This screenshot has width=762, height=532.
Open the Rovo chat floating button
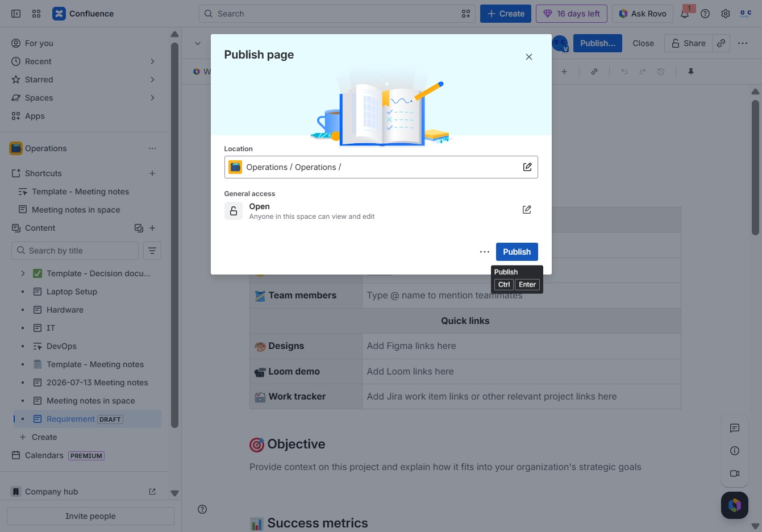point(735,505)
